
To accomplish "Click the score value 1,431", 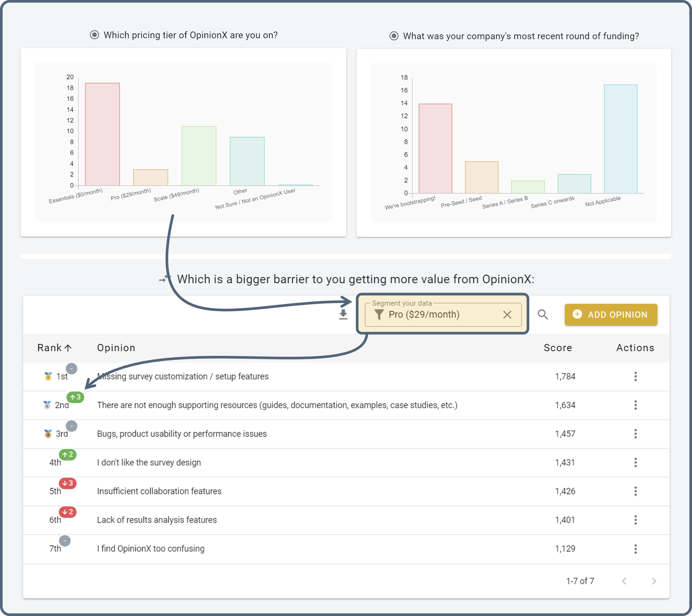I will (x=565, y=463).
